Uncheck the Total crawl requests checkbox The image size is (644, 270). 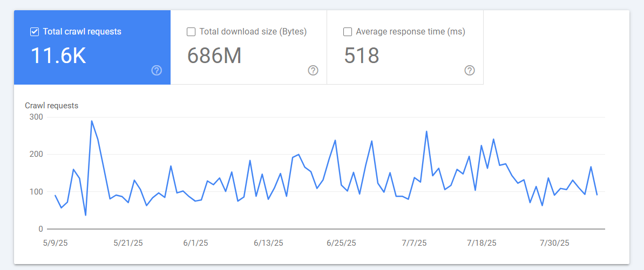click(35, 32)
